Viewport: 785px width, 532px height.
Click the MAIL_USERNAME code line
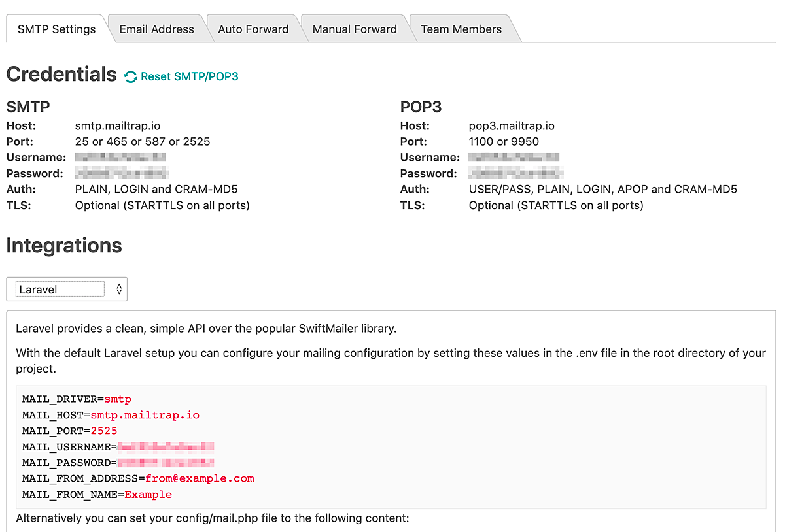tap(118, 447)
